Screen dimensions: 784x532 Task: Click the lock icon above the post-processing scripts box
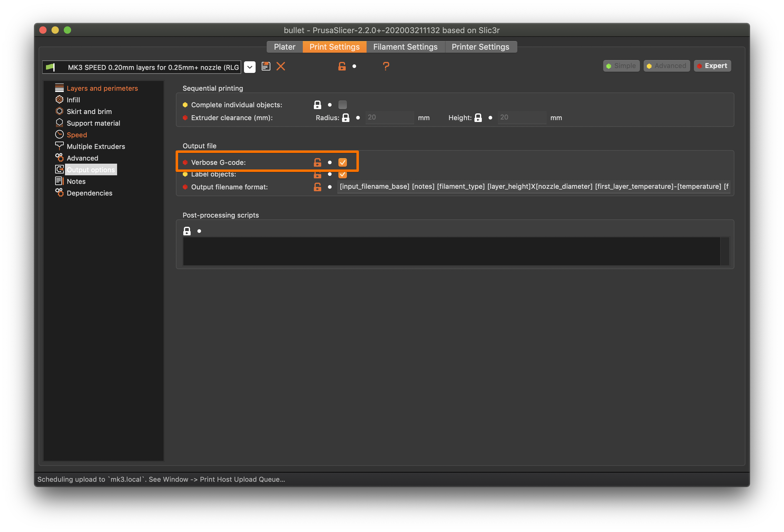coord(187,231)
